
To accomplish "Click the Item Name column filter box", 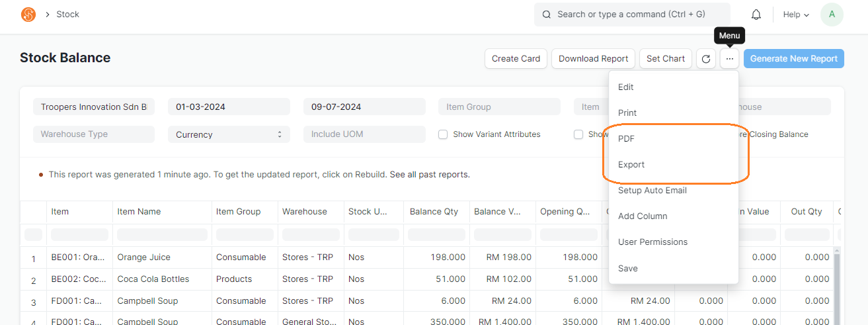I will coord(162,235).
